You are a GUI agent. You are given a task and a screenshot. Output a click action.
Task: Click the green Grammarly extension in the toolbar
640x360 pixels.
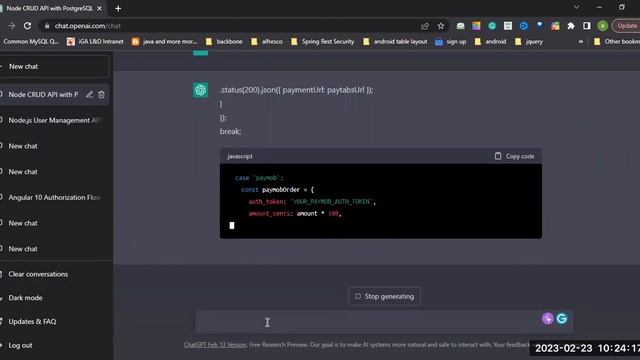point(492,26)
